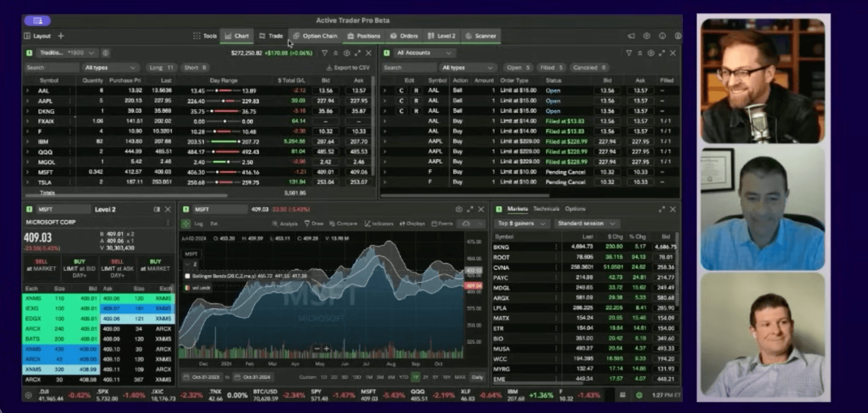
Task: Open the profile icon at top right
Action: (678, 36)
